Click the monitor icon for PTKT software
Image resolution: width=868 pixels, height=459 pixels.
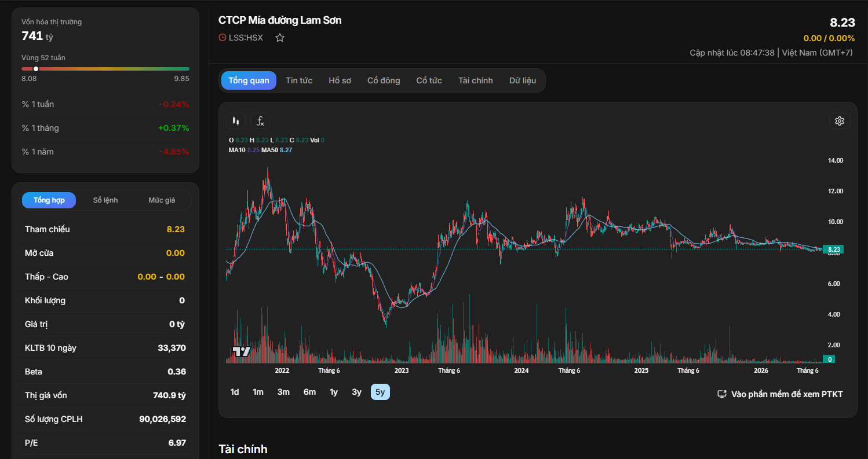[x=722, y=394]
